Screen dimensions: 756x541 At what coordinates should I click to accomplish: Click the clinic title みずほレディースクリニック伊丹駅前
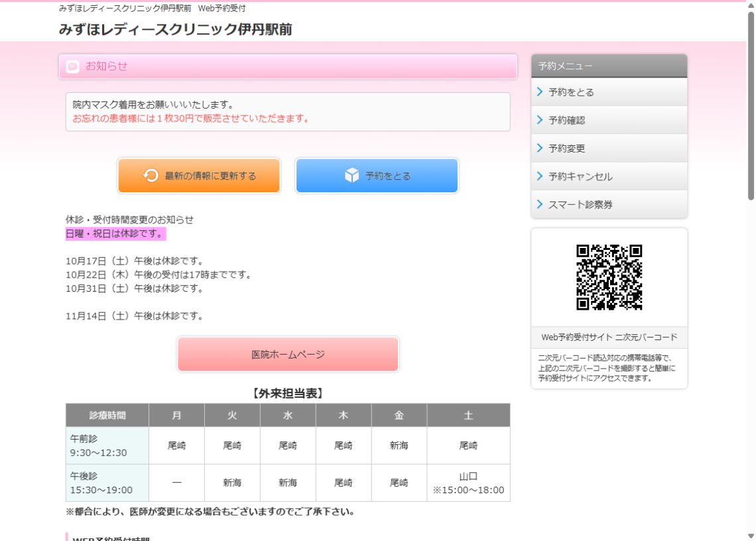(x=176, y=29)
